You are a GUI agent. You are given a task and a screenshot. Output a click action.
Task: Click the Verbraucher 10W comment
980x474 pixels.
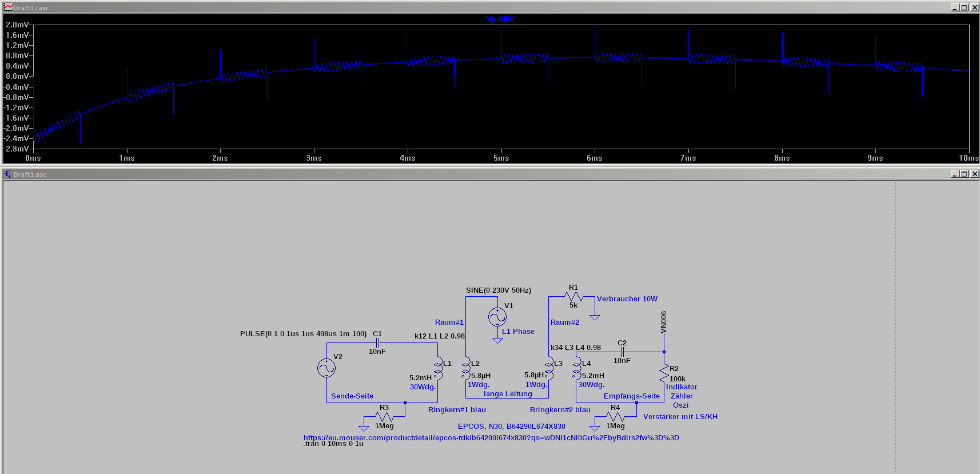(627, 298)
